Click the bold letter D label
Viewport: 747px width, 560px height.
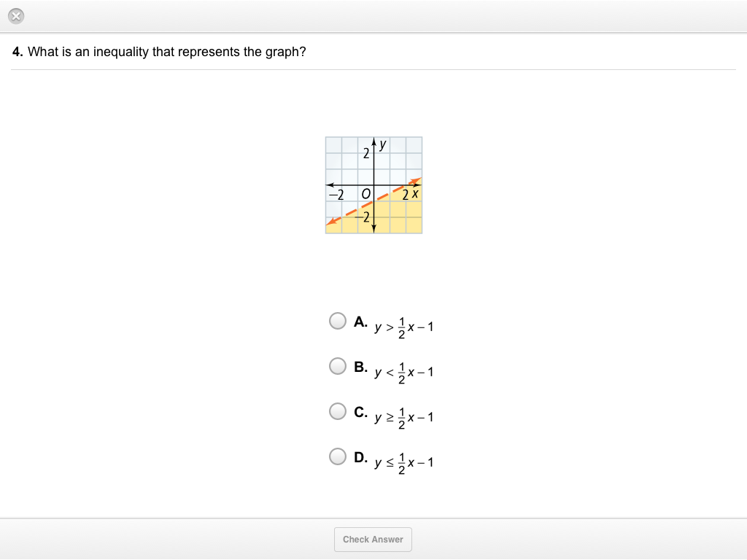[360, 456]
